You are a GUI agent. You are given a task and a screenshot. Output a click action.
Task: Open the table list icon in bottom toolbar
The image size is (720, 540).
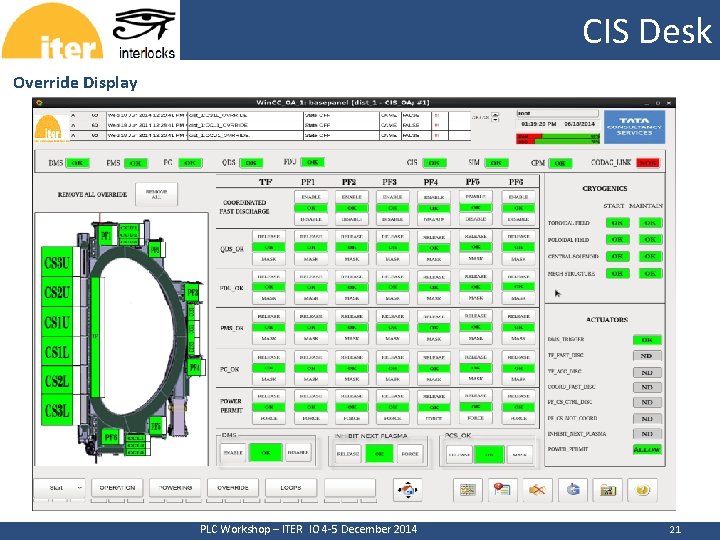click(x=467, y=490)
